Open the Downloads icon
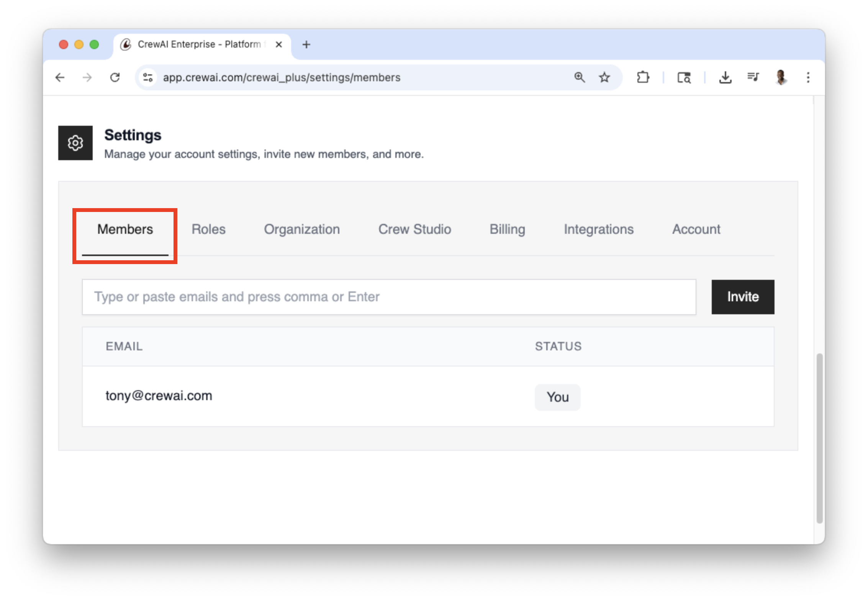This screenshot has width=868, height=601. (725, 78)
